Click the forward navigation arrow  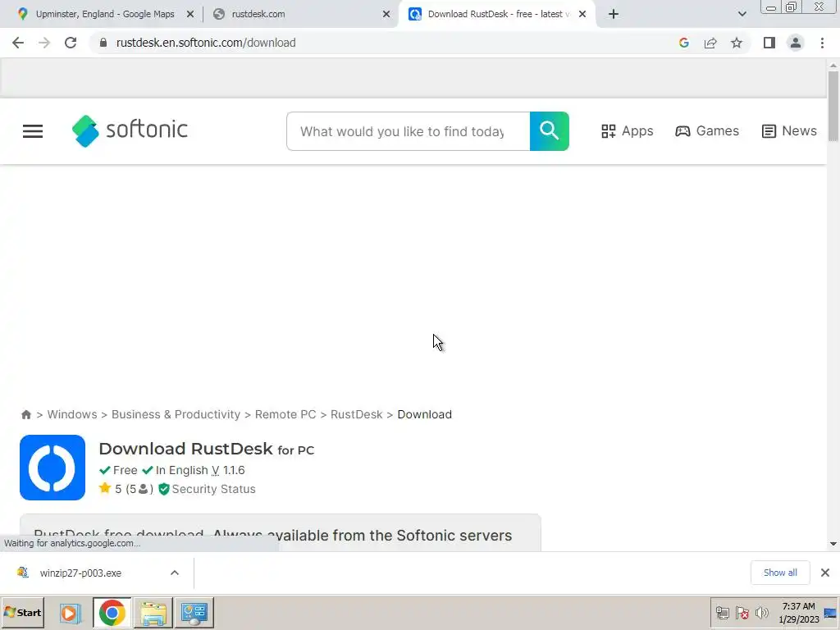[x=44, y=43]
